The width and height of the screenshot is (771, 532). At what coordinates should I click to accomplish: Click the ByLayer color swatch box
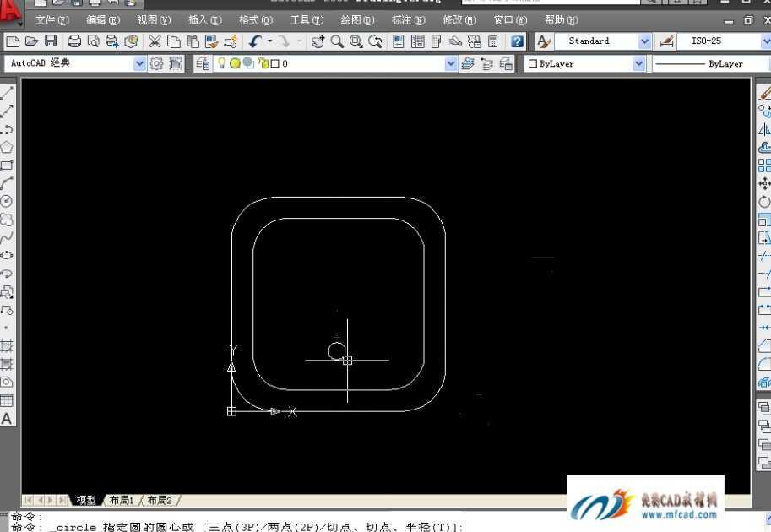pos(533,63)
